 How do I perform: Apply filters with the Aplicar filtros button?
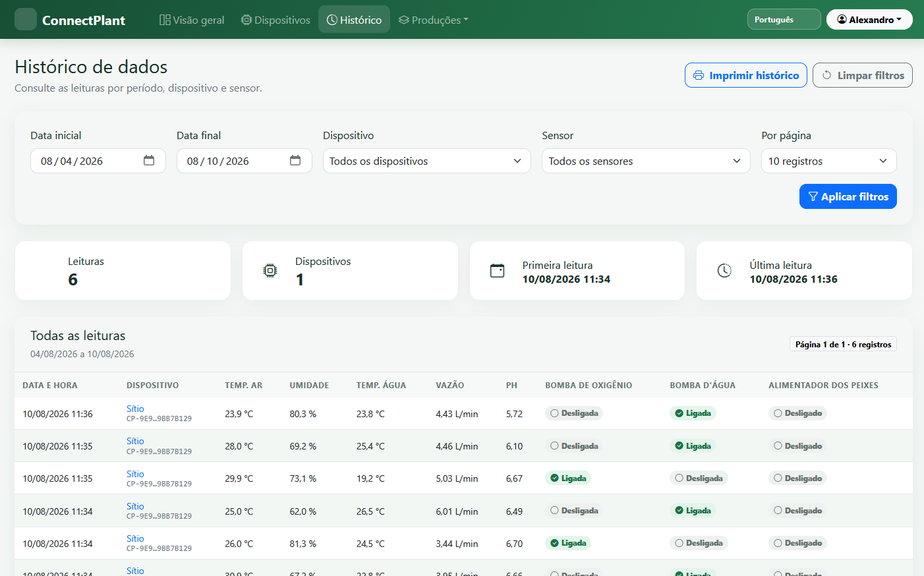(x=848, y=196)
